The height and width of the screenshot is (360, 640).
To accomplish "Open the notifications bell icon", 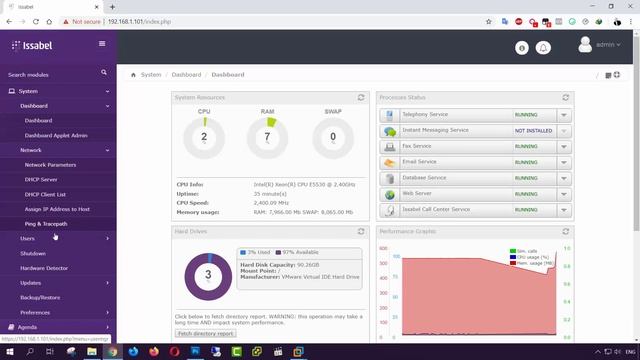I will 543,48.
